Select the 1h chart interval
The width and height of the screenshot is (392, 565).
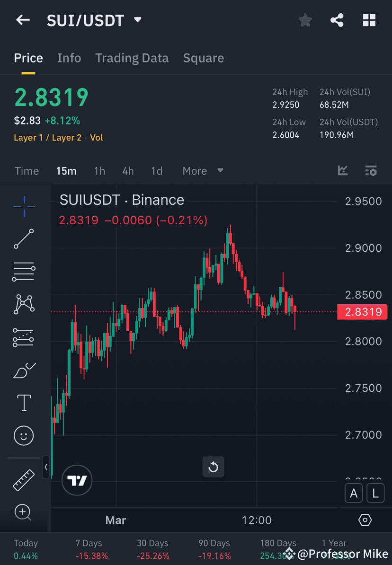pos(99,171)
